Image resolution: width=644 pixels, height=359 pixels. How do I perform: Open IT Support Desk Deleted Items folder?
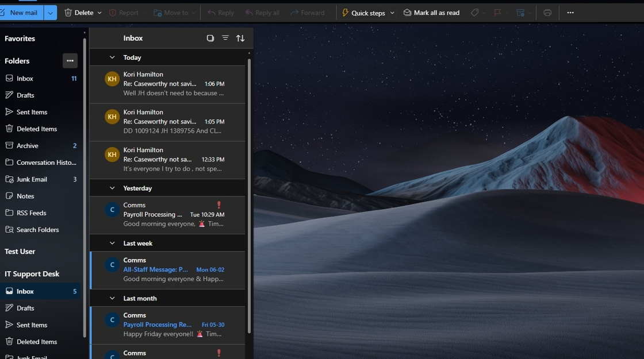click(41, 342)
